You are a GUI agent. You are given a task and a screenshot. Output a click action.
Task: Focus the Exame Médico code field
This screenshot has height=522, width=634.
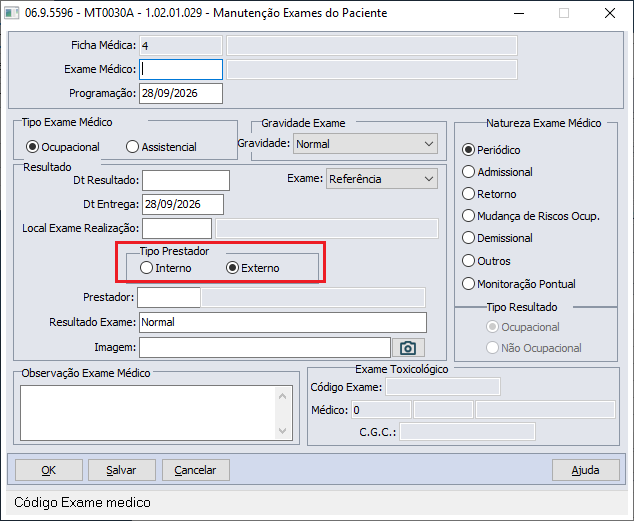[181, 69]
